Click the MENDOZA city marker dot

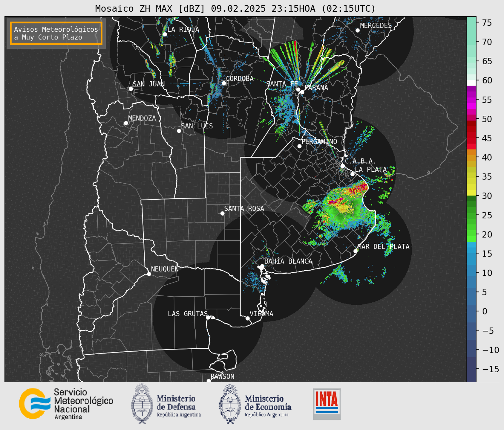pos(126,123)
